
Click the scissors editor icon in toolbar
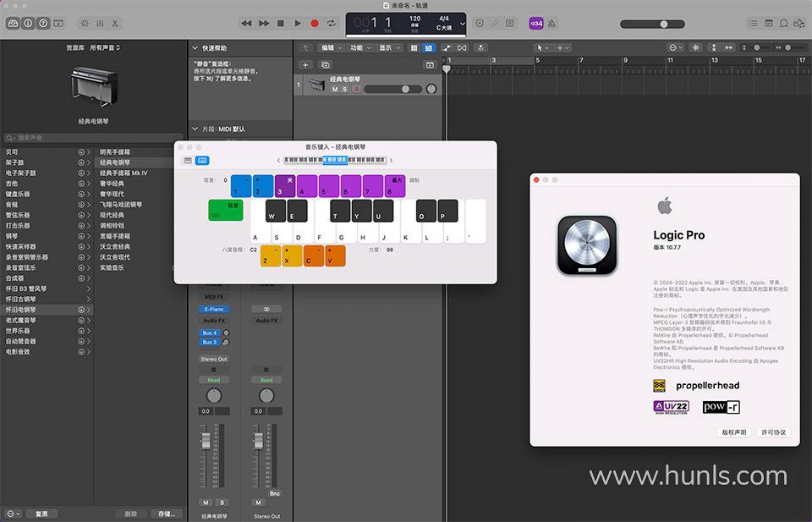[x=115, y=23]
